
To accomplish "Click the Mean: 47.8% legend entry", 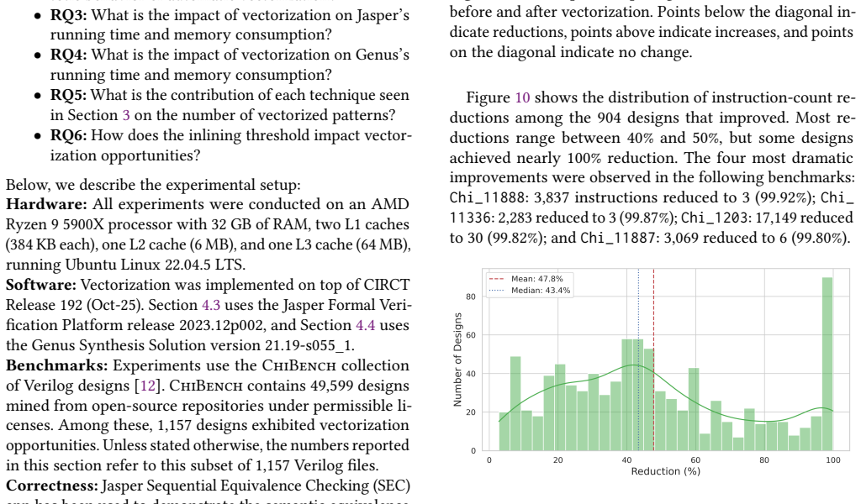I will [526, 279].
